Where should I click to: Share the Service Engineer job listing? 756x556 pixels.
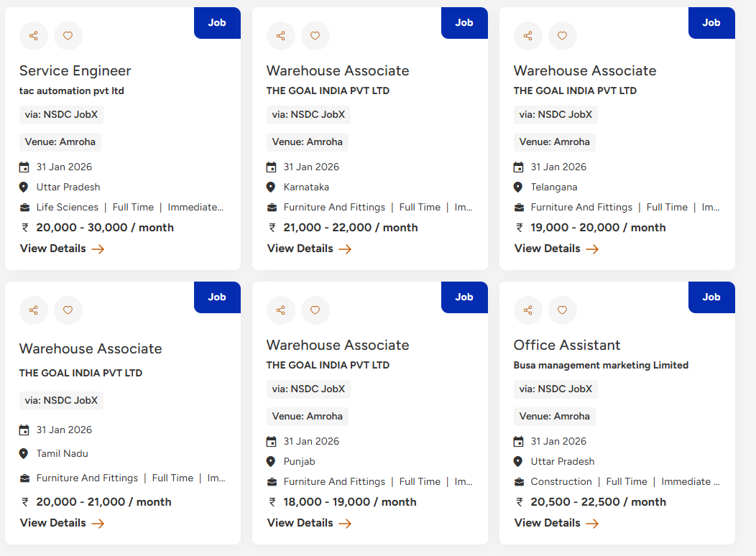[x=34, y=36]
